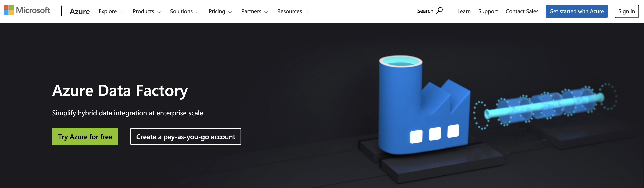Go to the Learn link

464,11
